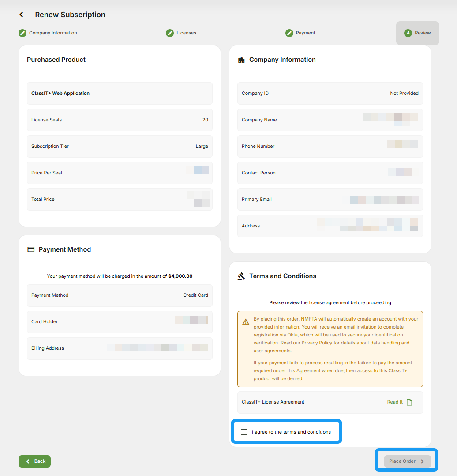Click the back arrow next to Renew Subscription
Image resolution: width=457 pixels, height=476 pixels.
coord(21,15)
